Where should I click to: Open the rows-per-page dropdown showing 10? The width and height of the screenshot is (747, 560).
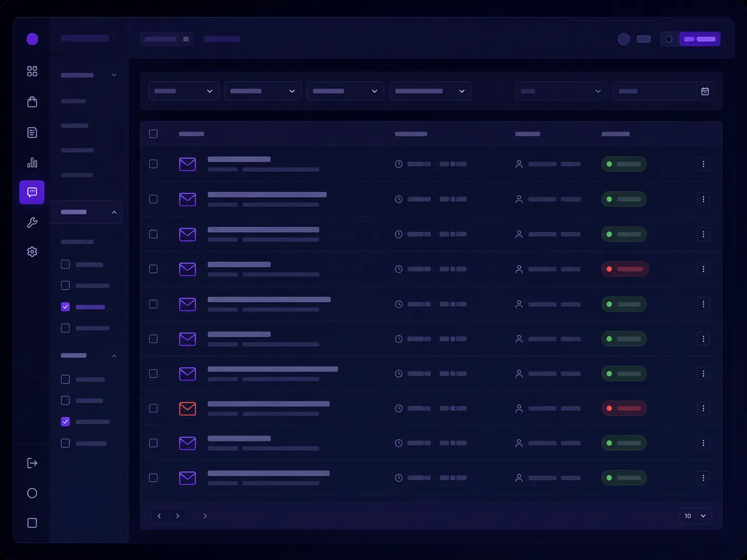coord(695,516)
